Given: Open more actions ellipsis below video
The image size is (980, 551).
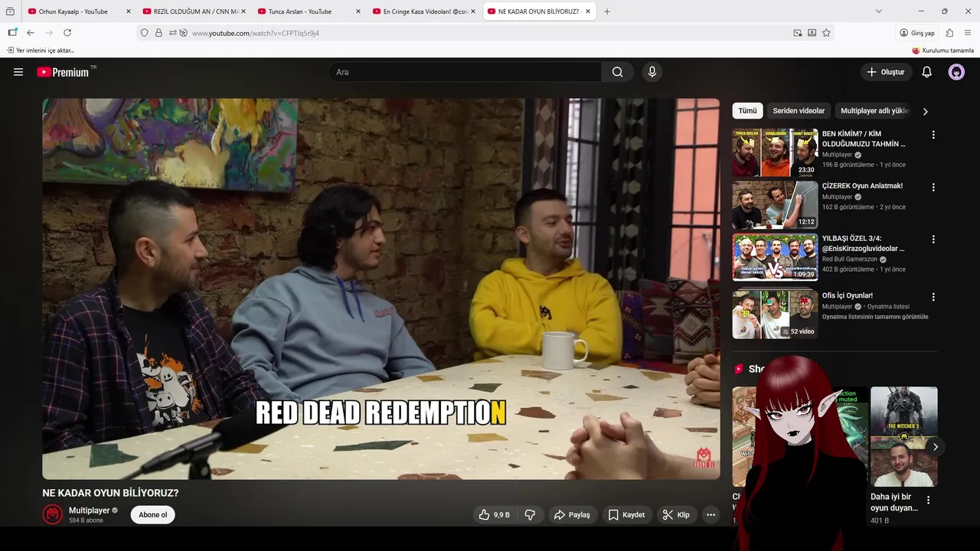Looking at the screenshot, I should coord(710,515).
